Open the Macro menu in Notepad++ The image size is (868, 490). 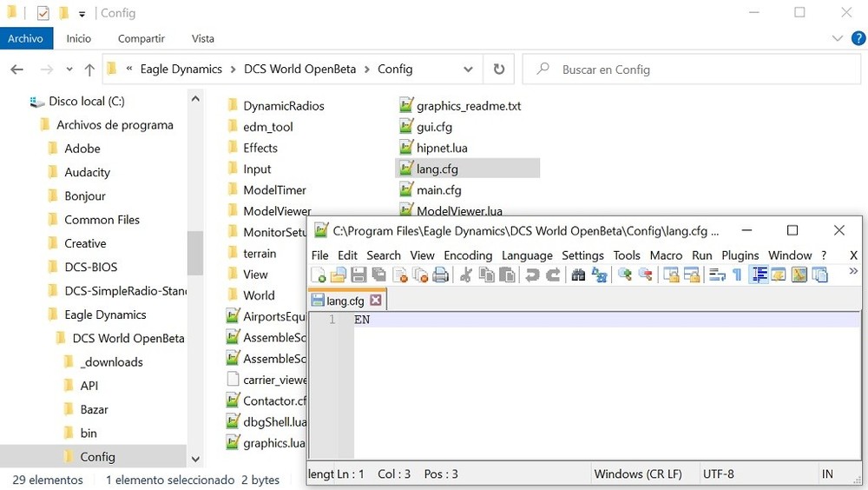point(666,255)
